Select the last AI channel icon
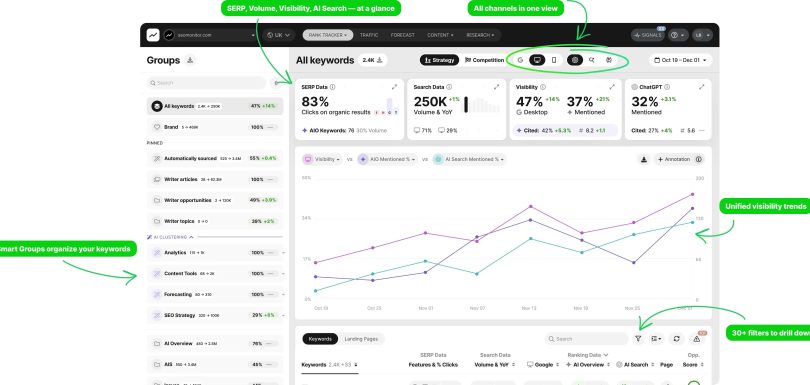 (609, 60)
